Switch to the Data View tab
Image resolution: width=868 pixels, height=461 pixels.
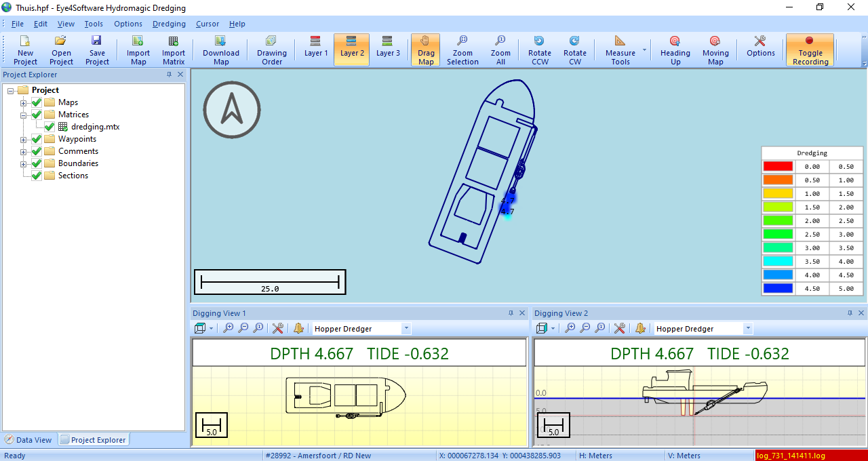(x=28, y=440)
